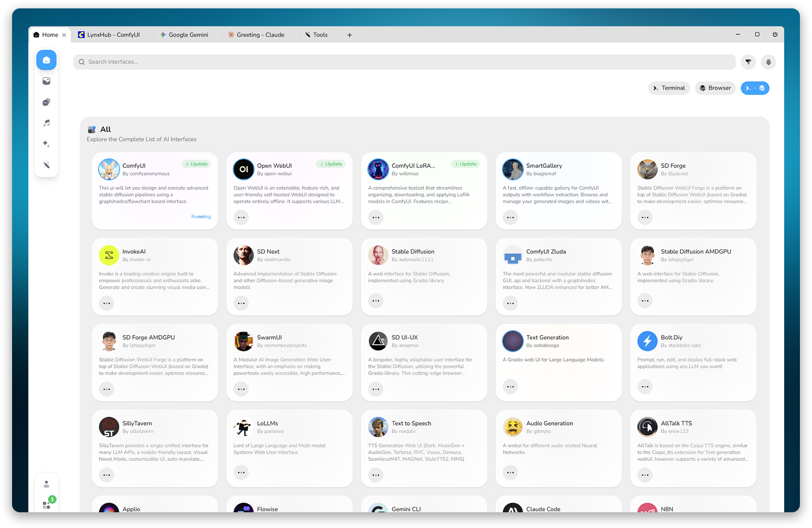Open the three-dot menu on Bolt.Diy
Viewport: 812px width, 528px height.
645,387
